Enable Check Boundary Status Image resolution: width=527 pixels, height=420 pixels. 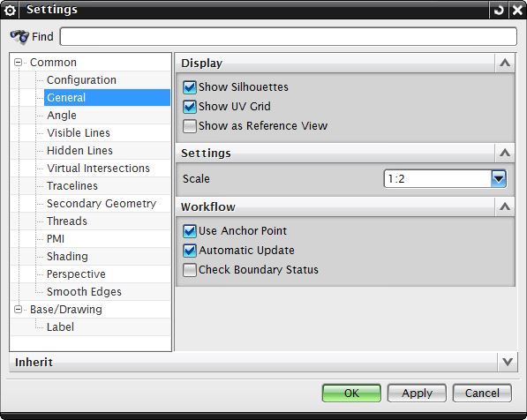pos(190,270)
